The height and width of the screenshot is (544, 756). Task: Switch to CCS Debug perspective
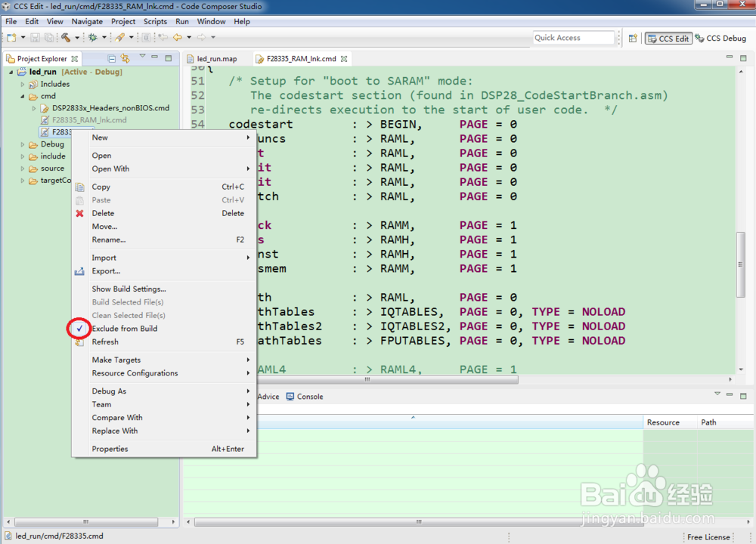tap(720, 39)
